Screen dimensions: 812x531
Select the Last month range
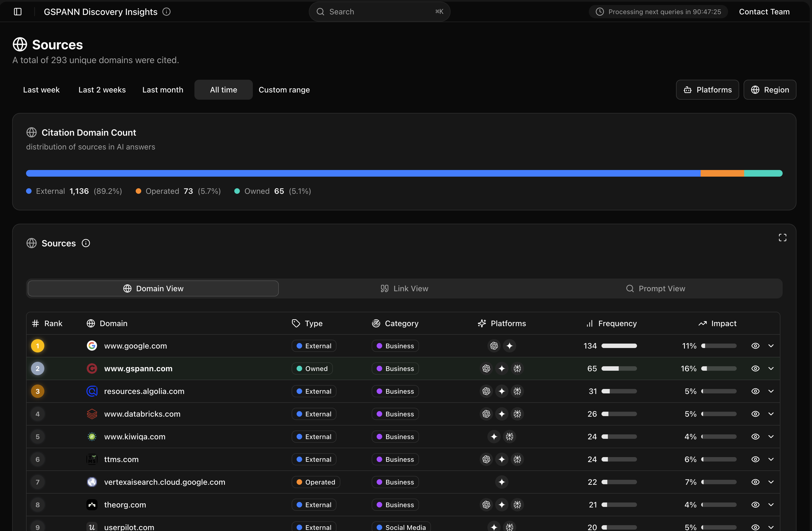(163, 90)
